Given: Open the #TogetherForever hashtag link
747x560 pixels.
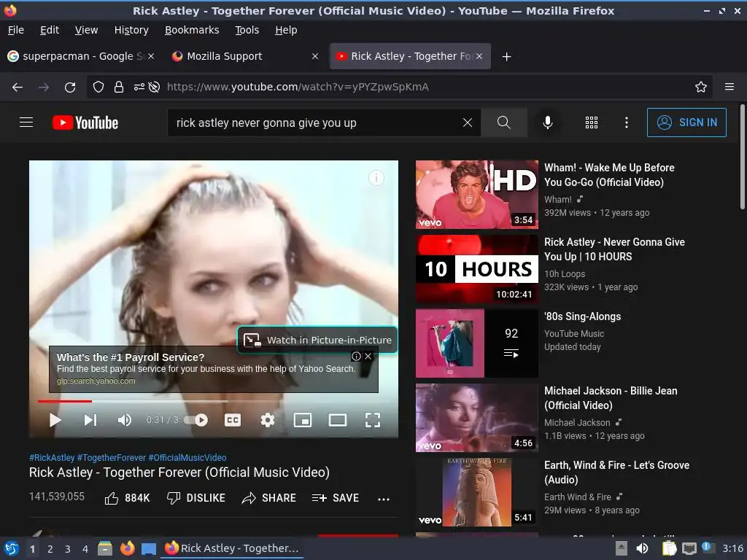Looking at the screenshot, I should pyautogui.click(x=112, y=458).
